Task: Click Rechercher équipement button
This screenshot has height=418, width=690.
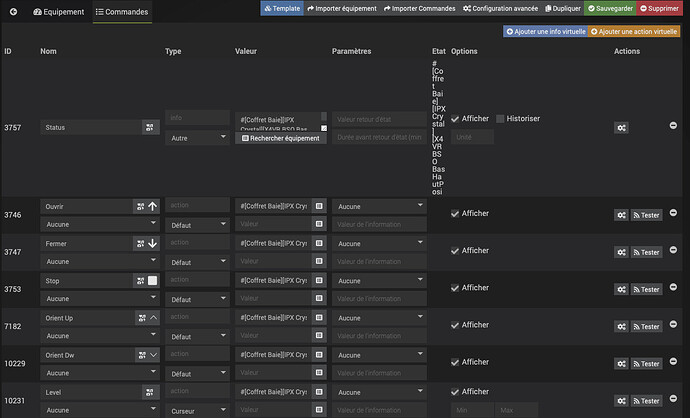Action: click(x=281, y=138)
